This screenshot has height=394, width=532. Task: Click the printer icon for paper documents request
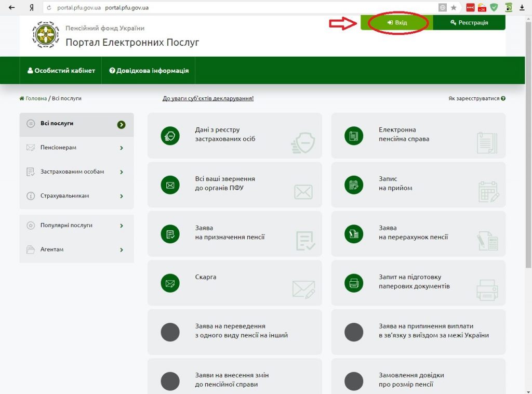point(354,283)
